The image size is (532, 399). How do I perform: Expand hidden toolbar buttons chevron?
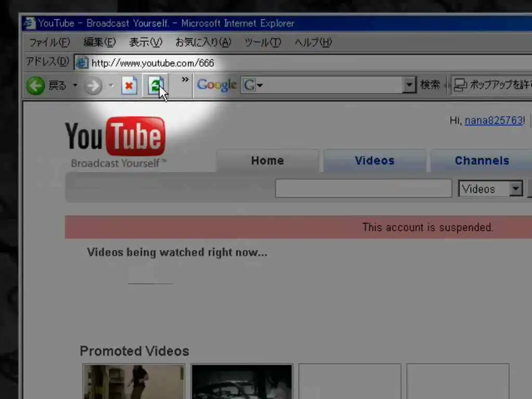pyautogui.click(x=185, y=79)
